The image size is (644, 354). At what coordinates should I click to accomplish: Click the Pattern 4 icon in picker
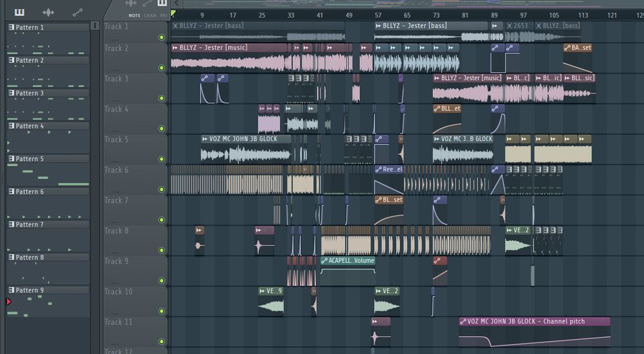[12, 126]
